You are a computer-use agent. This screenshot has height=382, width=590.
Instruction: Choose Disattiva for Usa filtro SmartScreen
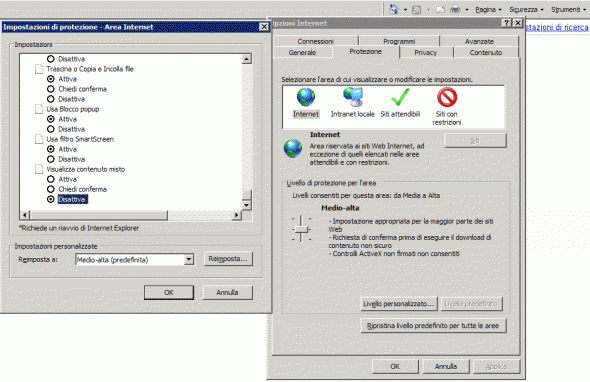[x=51, y=159]
